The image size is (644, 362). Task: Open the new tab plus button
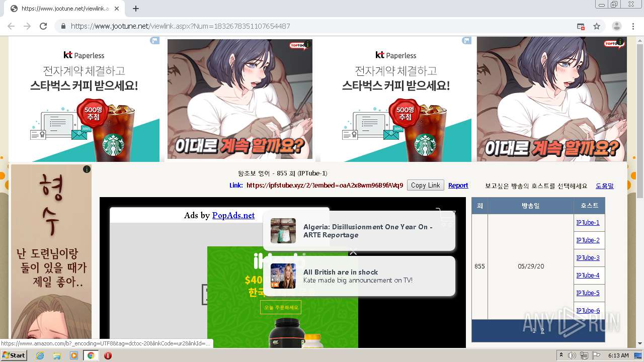click(136, 9)
